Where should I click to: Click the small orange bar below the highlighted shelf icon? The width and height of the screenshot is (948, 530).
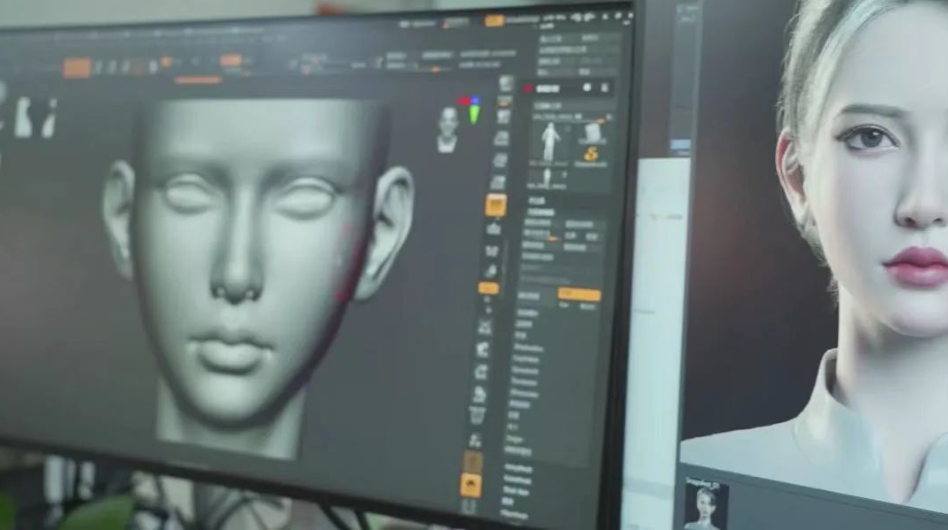coord(489,289)
